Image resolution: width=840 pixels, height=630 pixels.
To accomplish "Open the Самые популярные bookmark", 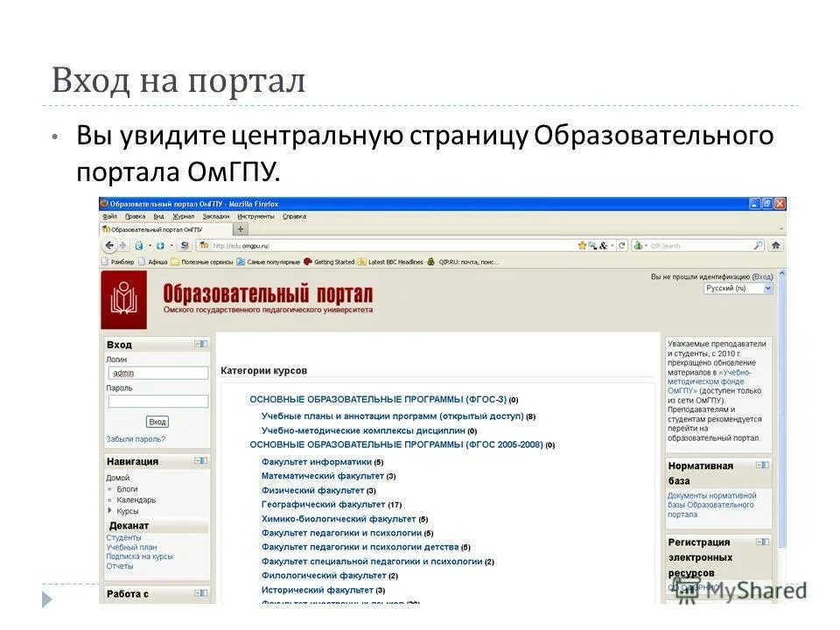I will (x=268, y=262).
